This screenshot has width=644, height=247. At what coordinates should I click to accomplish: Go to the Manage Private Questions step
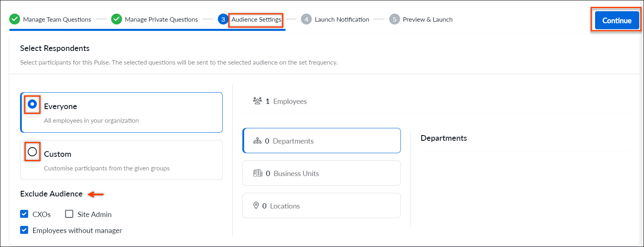click(161, 19)
